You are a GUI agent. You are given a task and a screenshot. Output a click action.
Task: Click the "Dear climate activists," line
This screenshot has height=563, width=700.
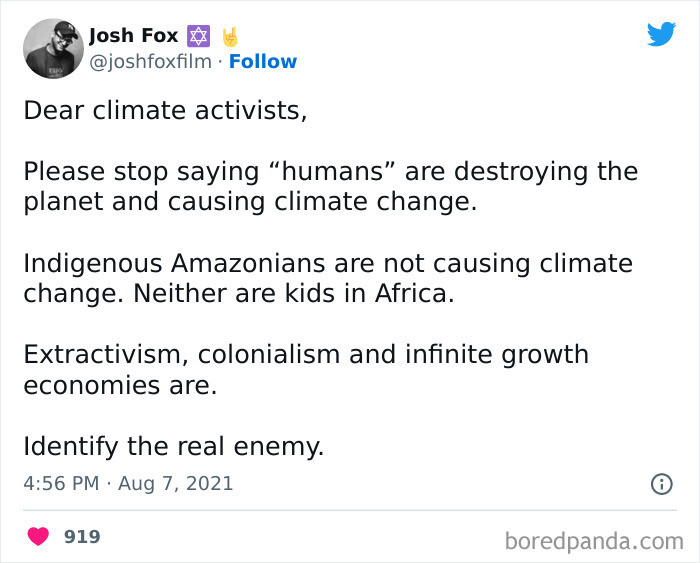click(165, 109)
